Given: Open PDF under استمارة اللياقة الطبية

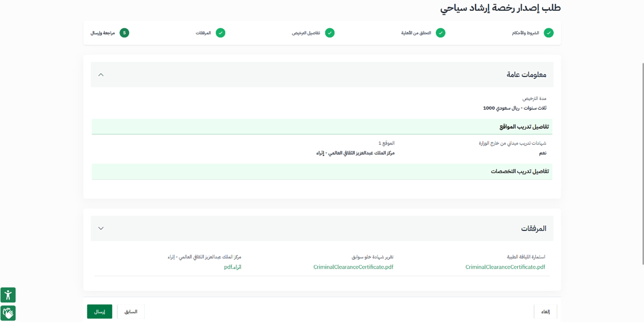Looking at the screenshot, I should click(505, 267).
